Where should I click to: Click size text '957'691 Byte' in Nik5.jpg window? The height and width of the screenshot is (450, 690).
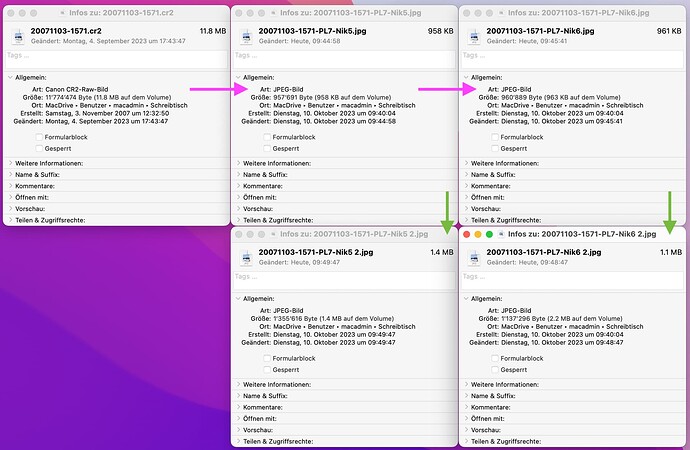coord(293,98)
